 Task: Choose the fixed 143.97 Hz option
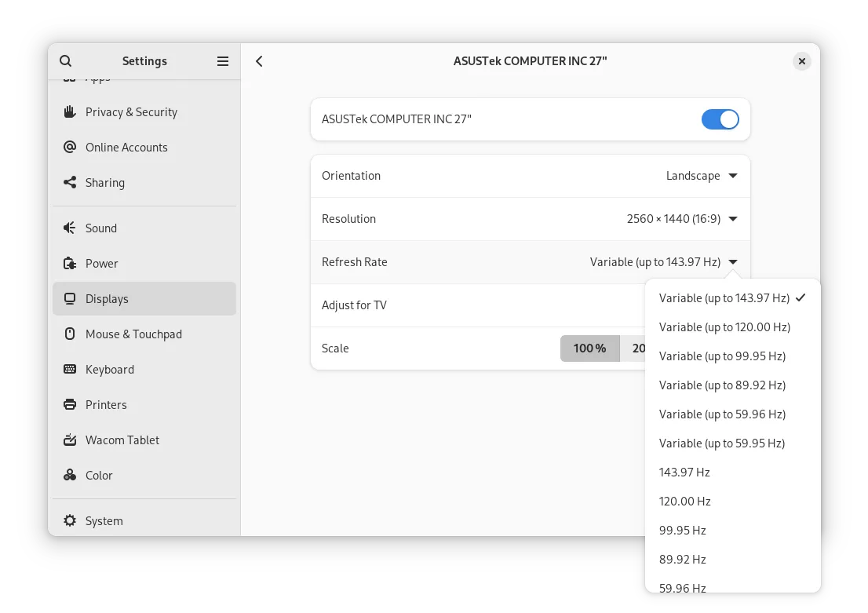[x=684, y=473]
